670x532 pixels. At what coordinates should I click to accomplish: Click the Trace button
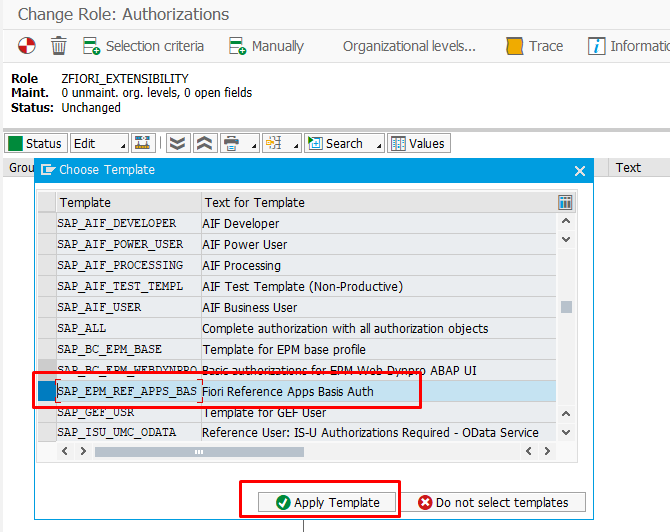[534, 46]
